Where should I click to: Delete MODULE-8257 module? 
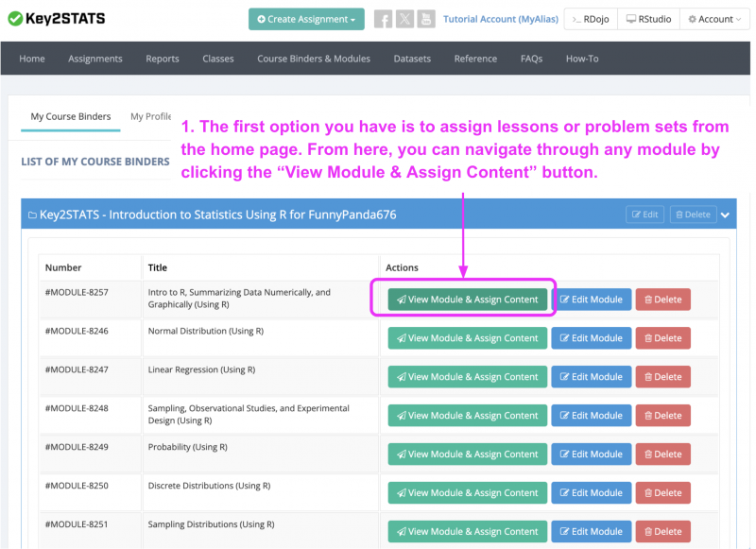pos(663,300)
